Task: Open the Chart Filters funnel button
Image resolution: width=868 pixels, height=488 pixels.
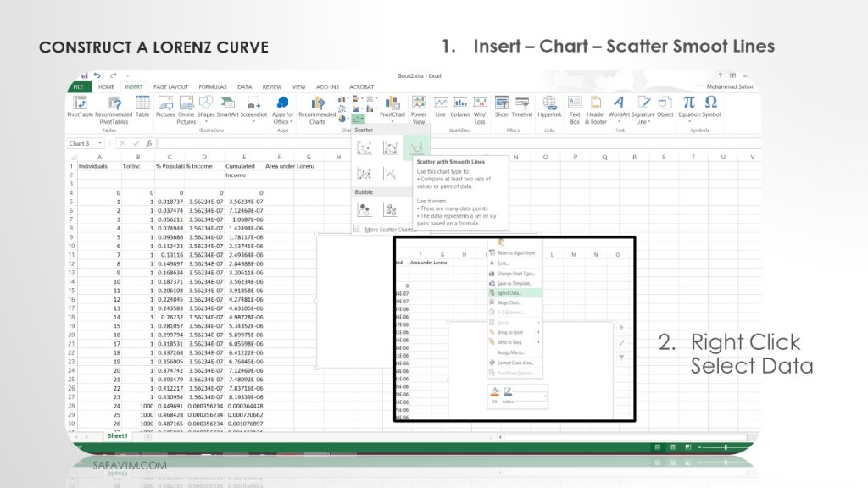Action: coord(622,358)
